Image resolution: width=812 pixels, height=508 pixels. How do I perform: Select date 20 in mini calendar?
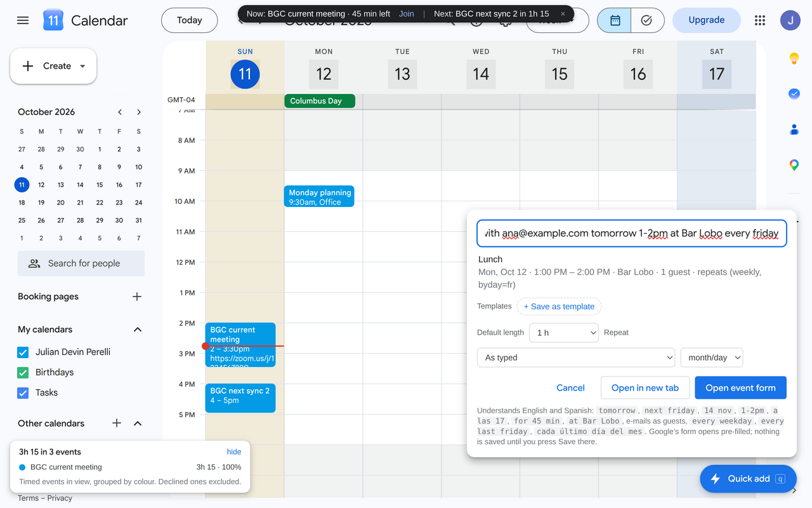61,203
